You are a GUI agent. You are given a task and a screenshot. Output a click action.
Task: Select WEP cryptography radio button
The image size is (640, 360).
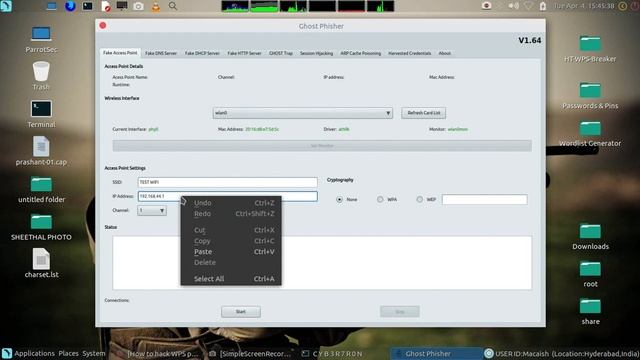coord(420,200)
